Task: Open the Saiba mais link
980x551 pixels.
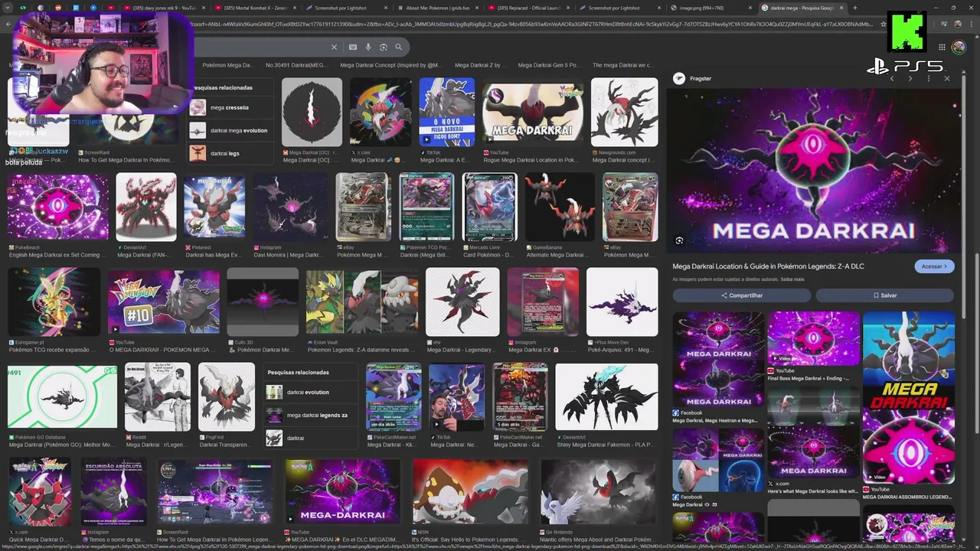Action: point(792,279)
